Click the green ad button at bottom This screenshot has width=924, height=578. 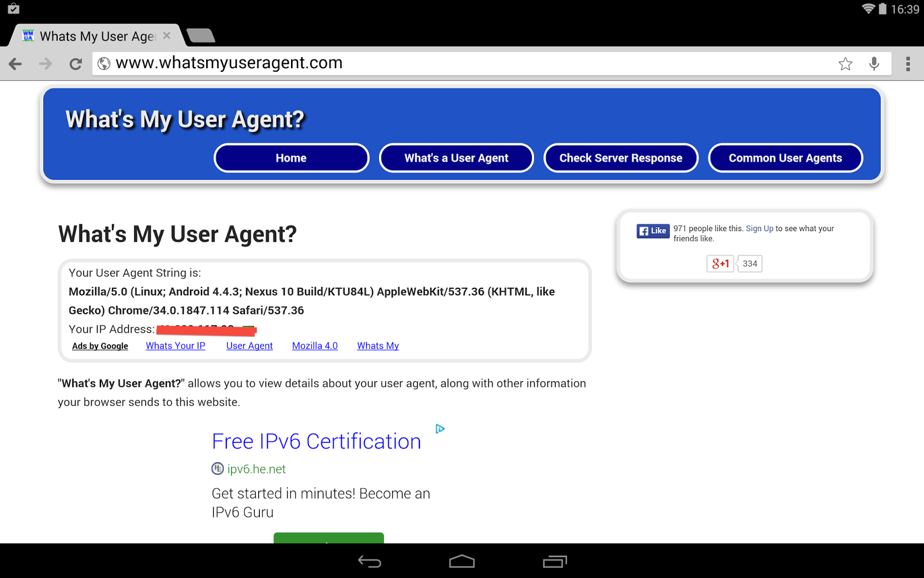tap(329, 538)
